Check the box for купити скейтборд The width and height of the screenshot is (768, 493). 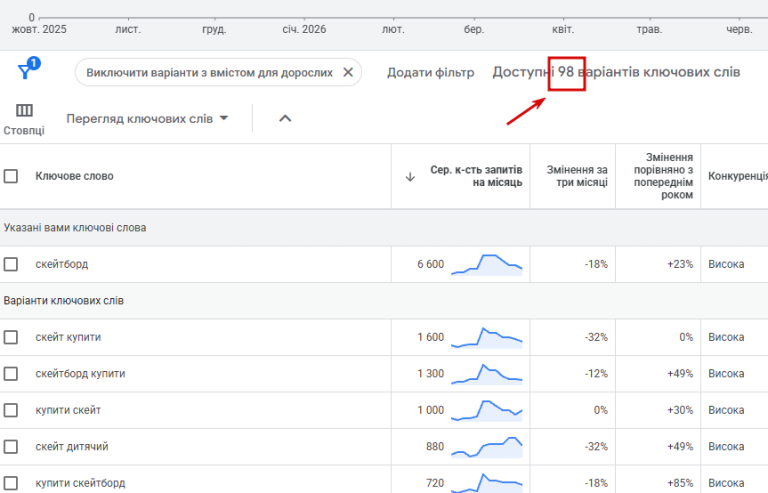11,483
